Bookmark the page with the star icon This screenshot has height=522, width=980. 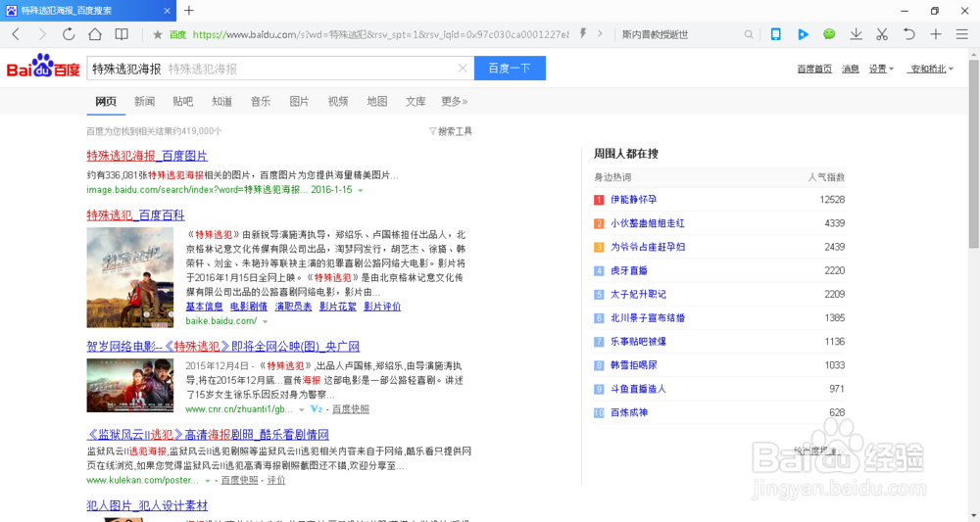pos(158,34)
